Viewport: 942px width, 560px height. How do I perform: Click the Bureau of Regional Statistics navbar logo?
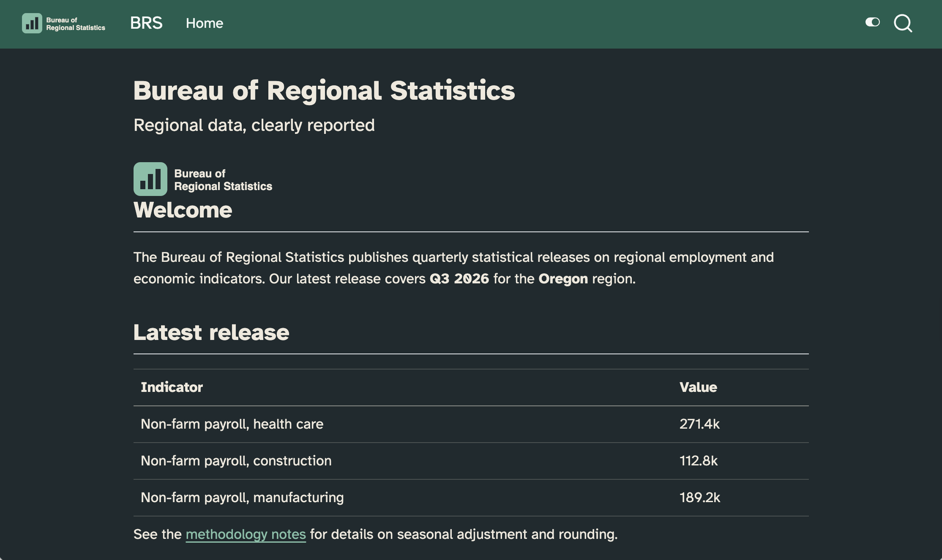pos(64,23)
